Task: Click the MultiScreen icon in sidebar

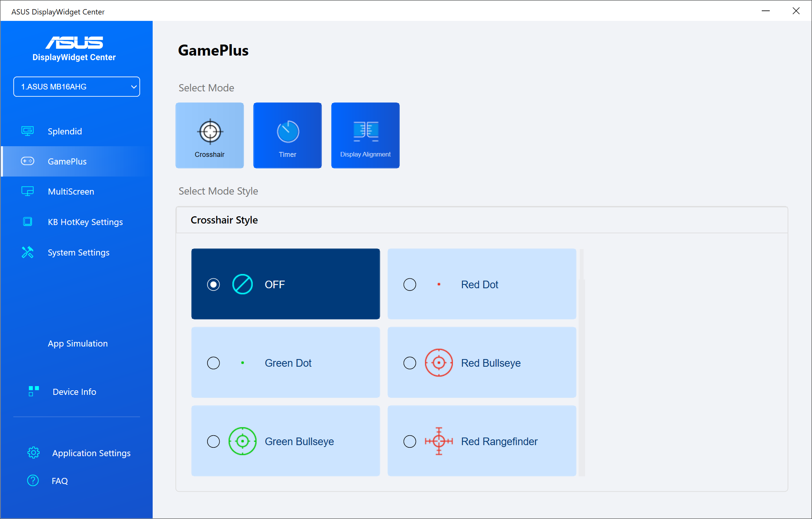Action: pos(27,191)
